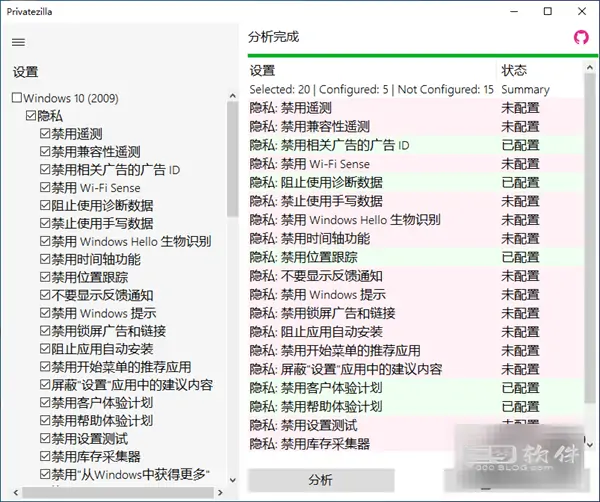Image resolution: width=600 pixels, height=502 pixels.
Task: Click the 分析 button
Action: point(321,480)
